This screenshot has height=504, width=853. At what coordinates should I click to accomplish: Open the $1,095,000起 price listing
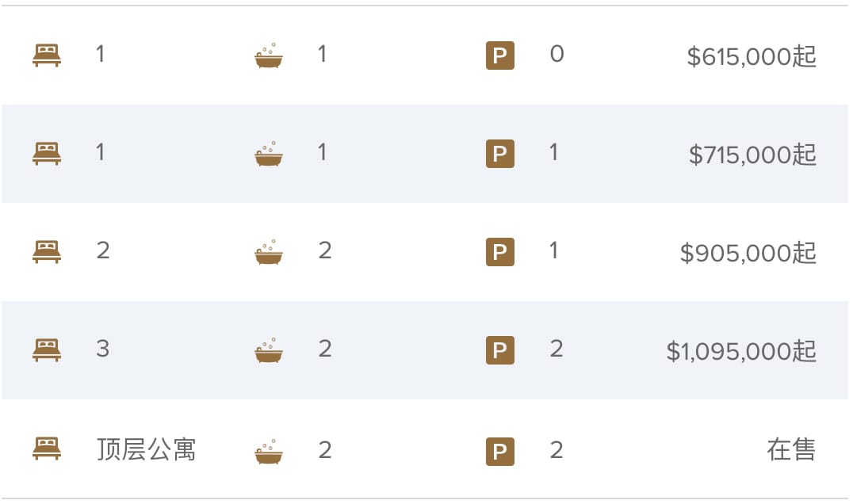point(741,351)
